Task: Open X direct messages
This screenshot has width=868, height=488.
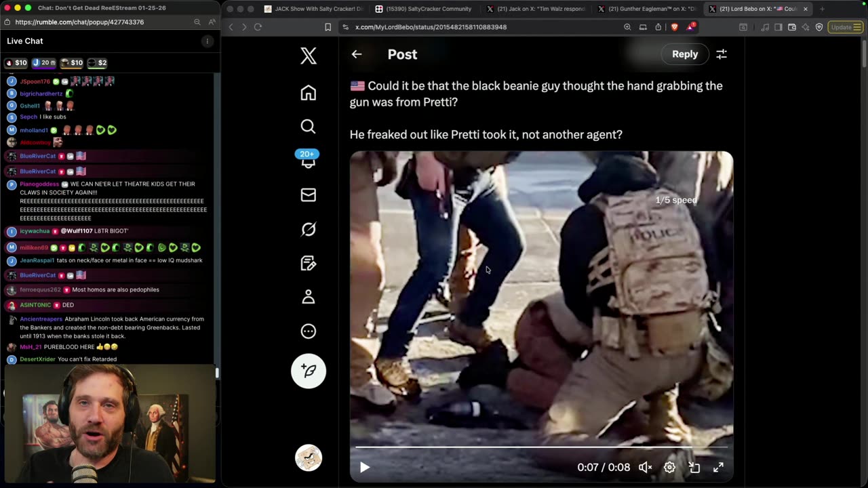Action: tap(309, 195)
